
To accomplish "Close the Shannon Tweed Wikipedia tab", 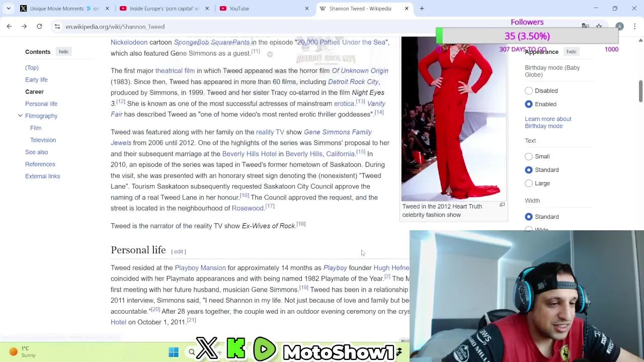I will coord(407,9).
